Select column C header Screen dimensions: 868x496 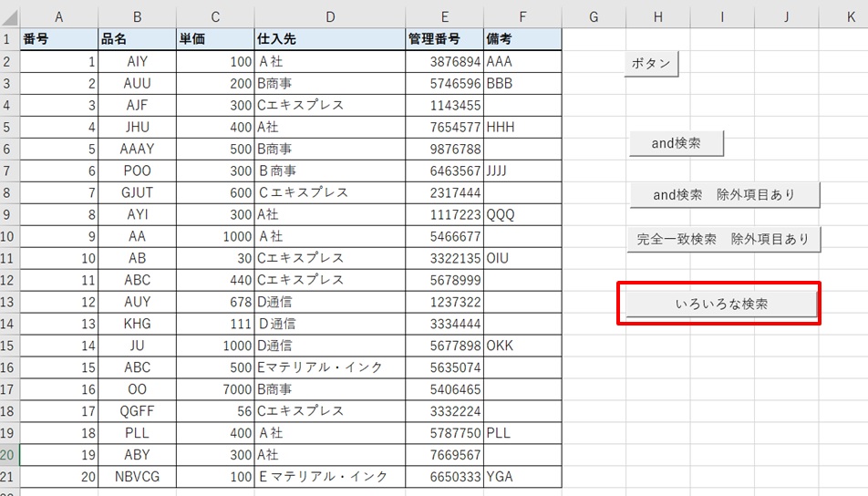point(215,17)
